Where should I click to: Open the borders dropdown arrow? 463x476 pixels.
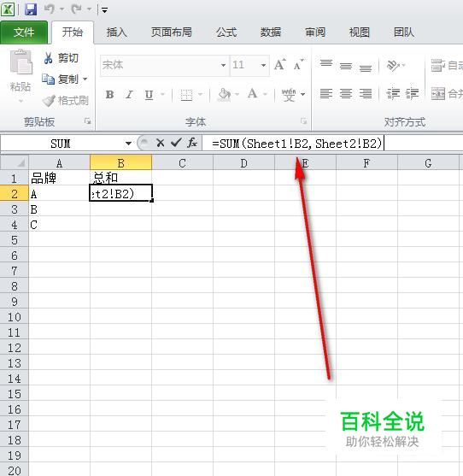pos(201,94)
